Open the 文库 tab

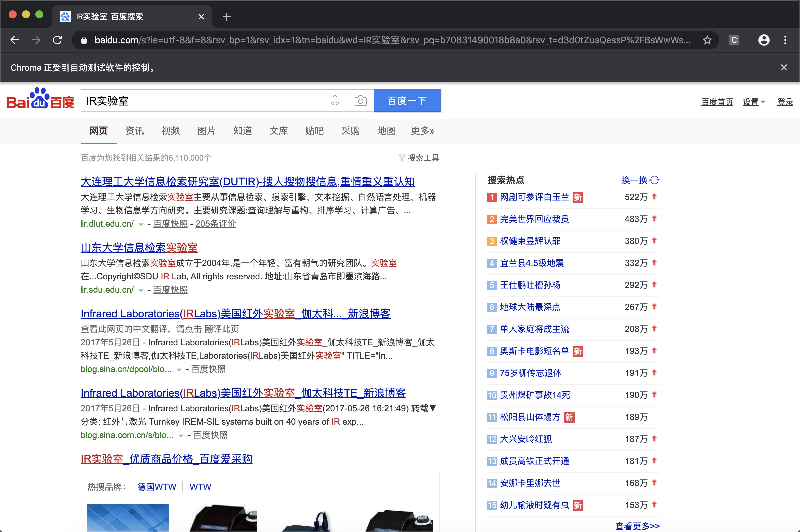278,131
